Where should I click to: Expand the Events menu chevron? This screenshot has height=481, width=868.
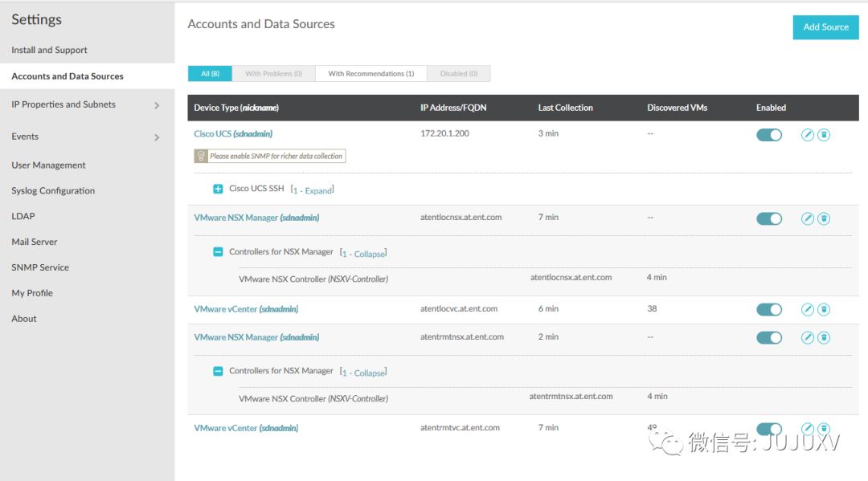tap(157, 137)
